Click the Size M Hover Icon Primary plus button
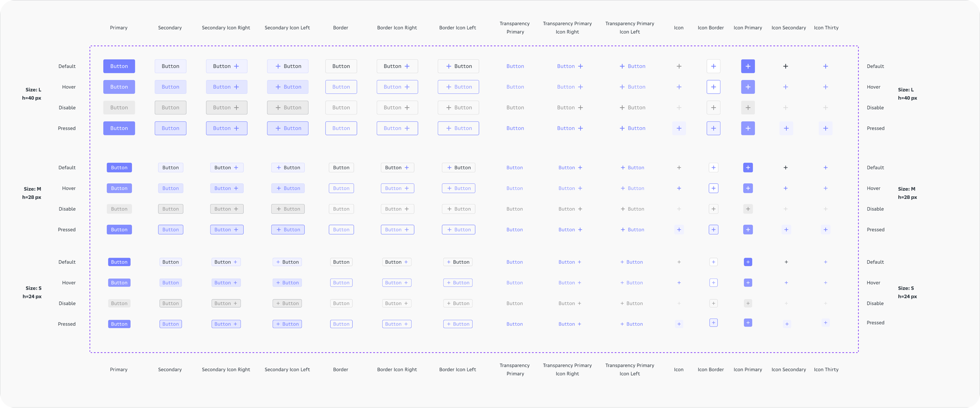The height and width of the screenshot is (408, 980). 747,188
